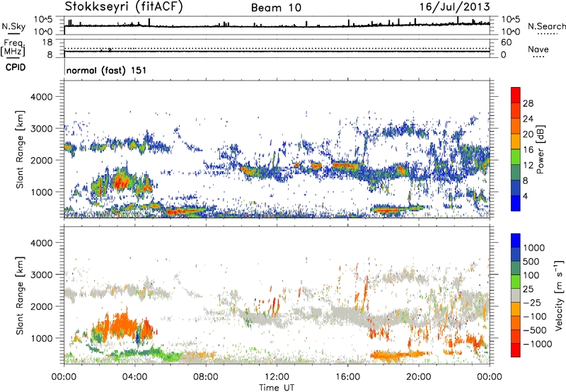The width and height of the screenshot is (566, 392).
Task: Click the Velocity [m s-1] colorbar title
Action: 559,295
